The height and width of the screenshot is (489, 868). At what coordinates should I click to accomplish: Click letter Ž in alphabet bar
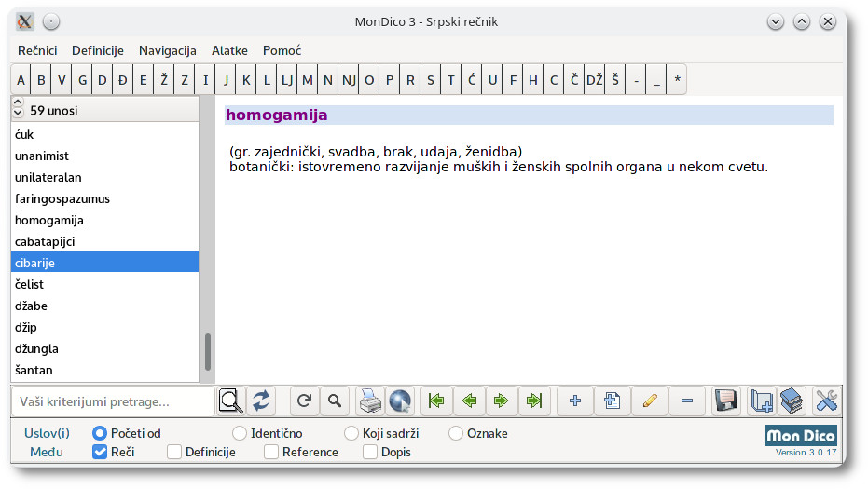(164, 80)
